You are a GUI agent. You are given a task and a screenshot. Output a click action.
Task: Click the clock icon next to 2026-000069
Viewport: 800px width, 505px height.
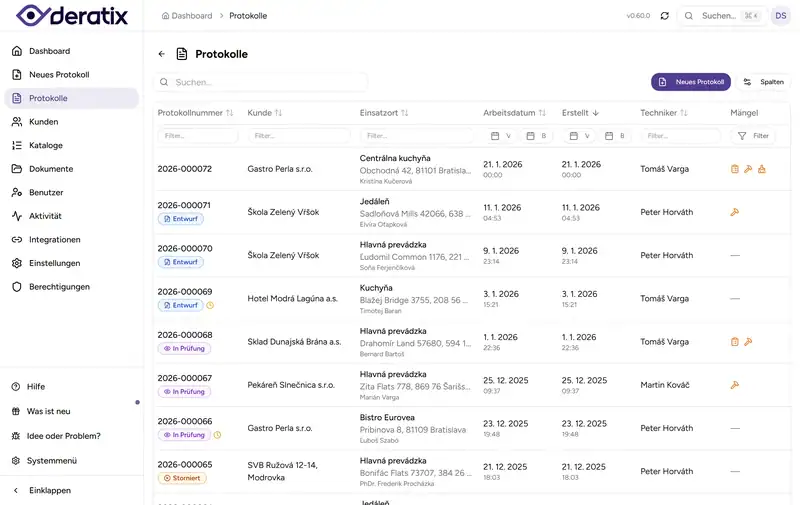(x=210, y=305)
